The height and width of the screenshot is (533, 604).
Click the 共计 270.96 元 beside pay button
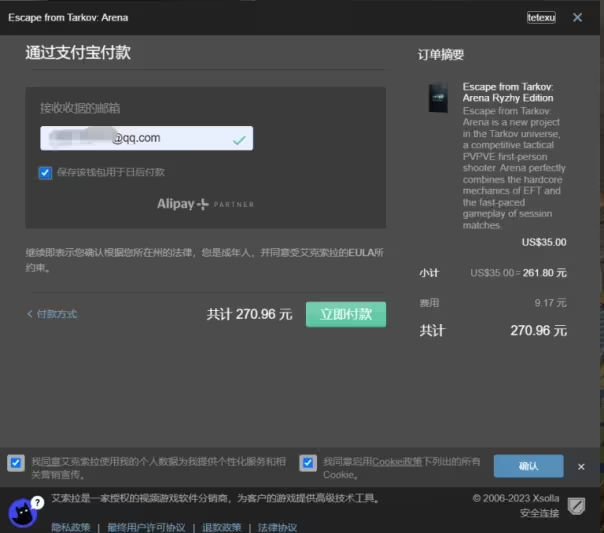249,314
